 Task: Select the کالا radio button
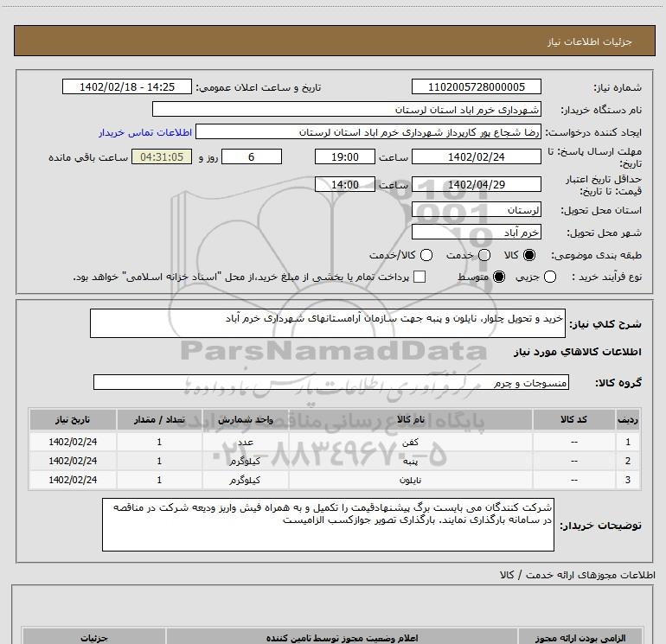(x=529, y=255)
